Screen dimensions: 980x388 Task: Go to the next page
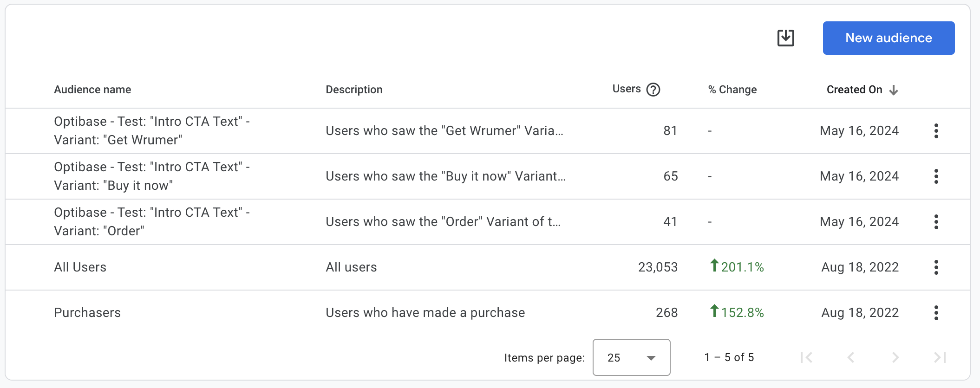(895, 357)
